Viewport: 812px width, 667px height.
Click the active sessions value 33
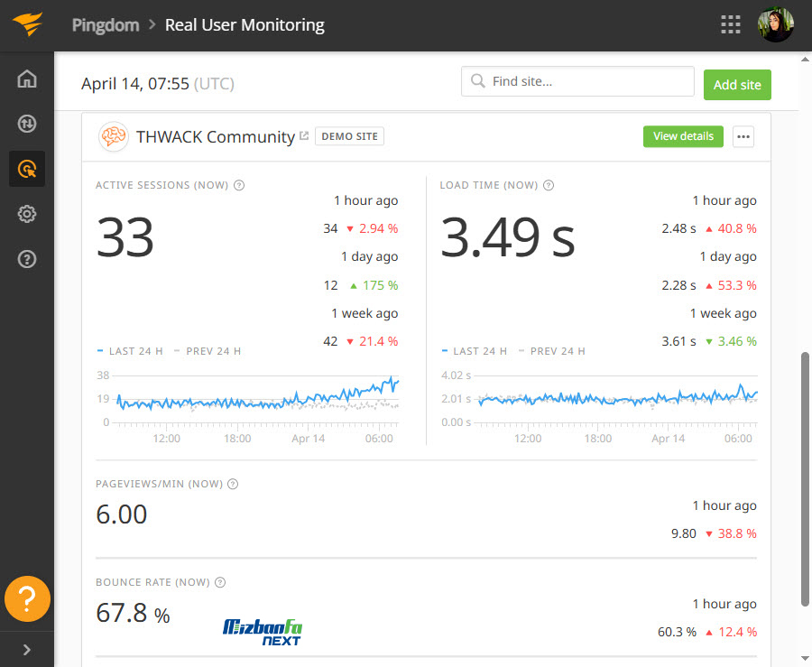tap(125, 237)
